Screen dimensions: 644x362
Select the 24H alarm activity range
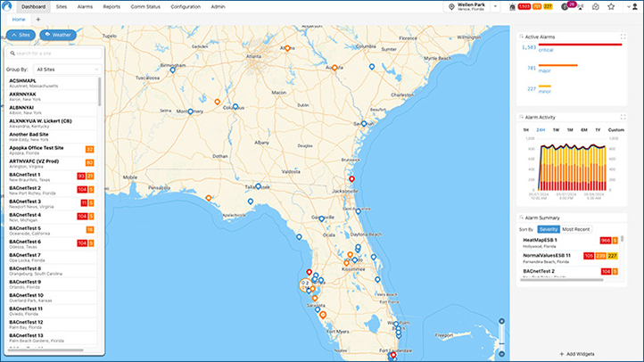pyautogui.click(x=541, y=129)
